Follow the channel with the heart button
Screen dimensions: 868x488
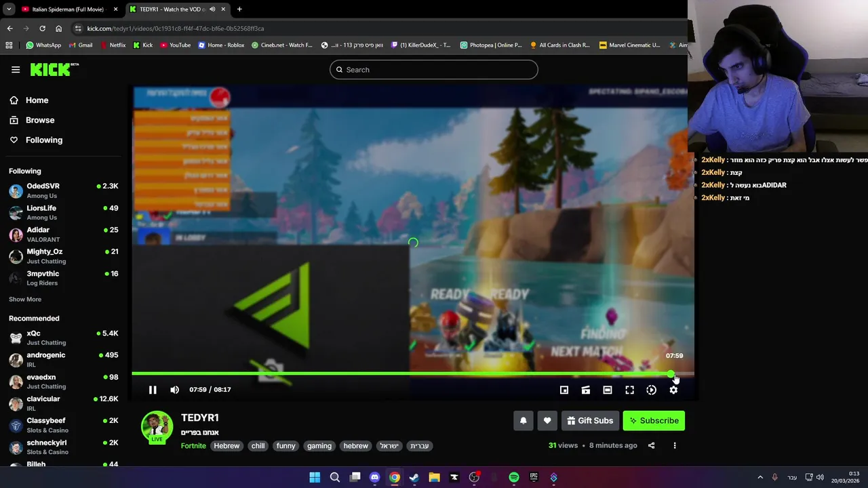click(547, 421)
